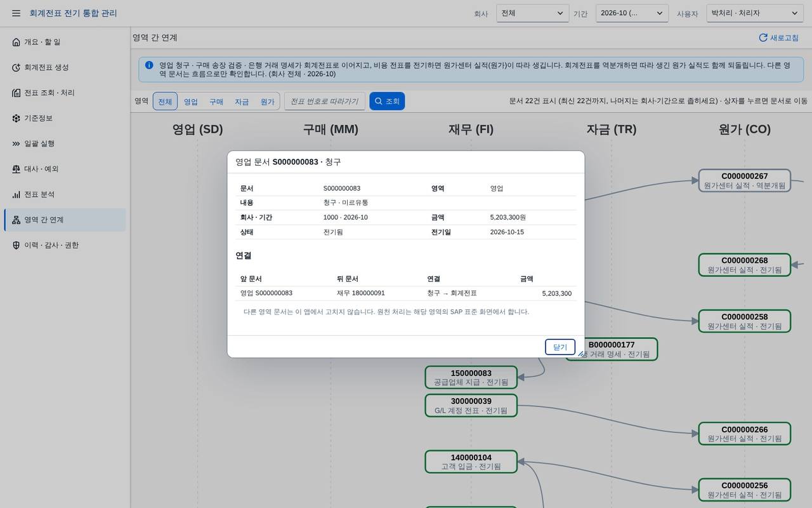Click the blue info icon in the message strip
812x508 pixels.
149,65
